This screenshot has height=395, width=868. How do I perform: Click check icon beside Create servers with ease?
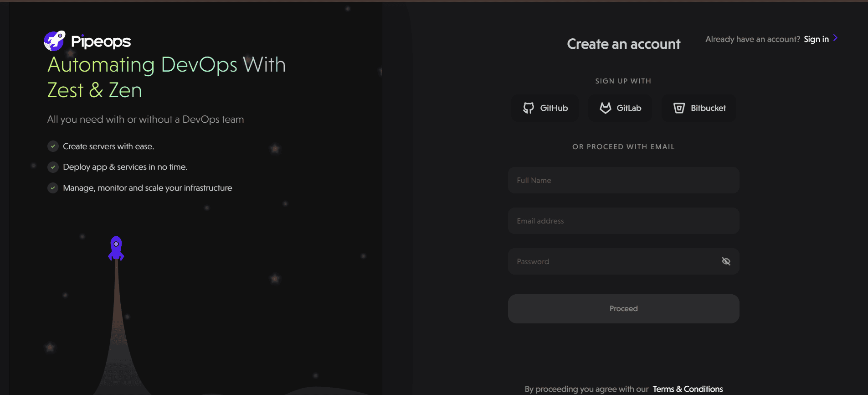(53, 146)
